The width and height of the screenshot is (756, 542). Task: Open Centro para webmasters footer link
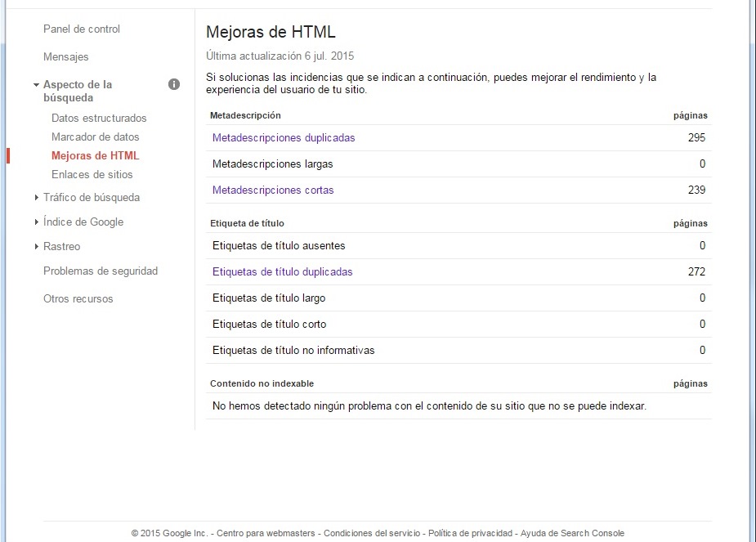pyautogui.click(x=266, y=533)
